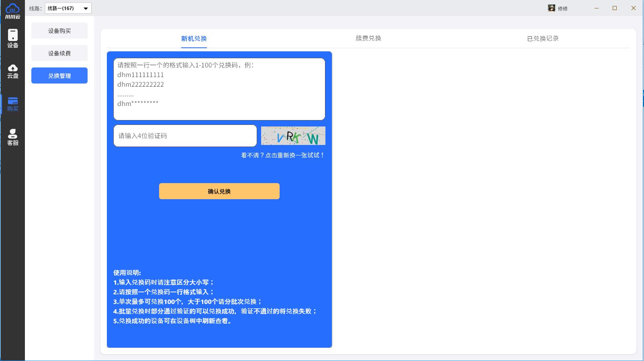Open the 已兑换记录 tab
The width and height of the screenshot is (644, 361).
point(542,39)
